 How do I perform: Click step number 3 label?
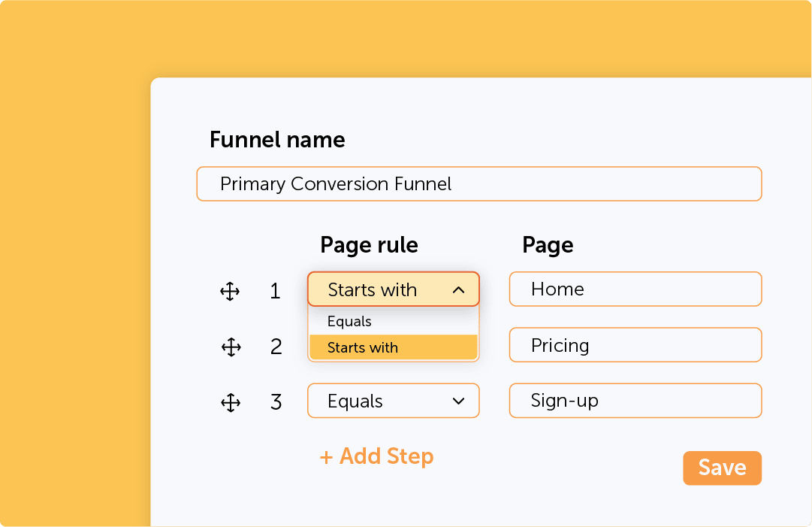pos(276,402)
